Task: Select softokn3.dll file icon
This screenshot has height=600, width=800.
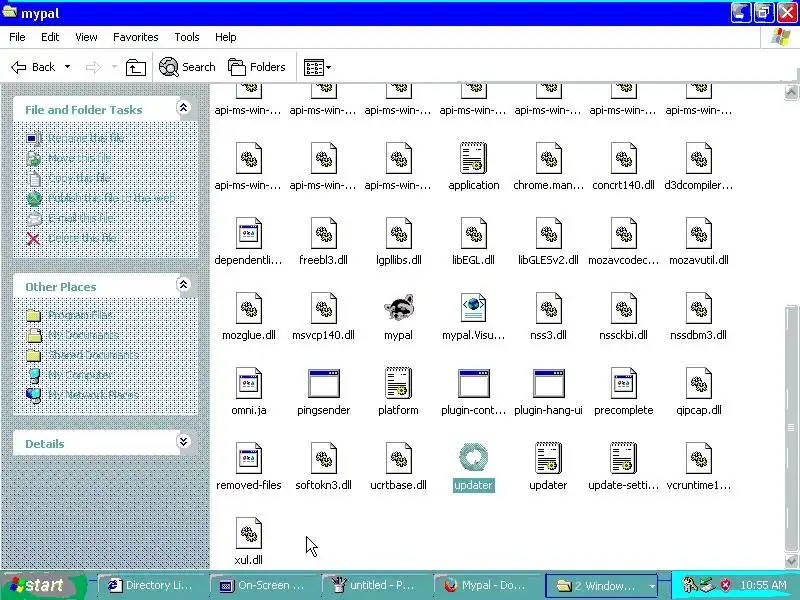Action: (323, 458)
